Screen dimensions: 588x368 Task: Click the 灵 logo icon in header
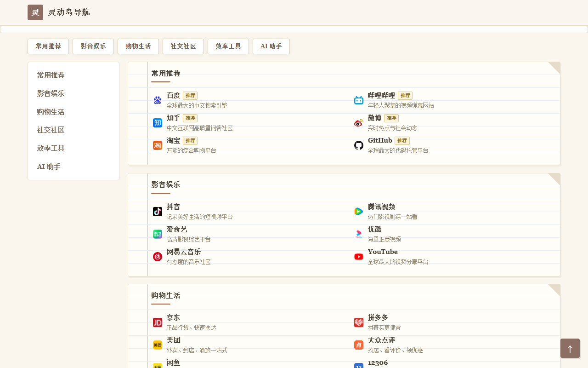click(35, 12)
